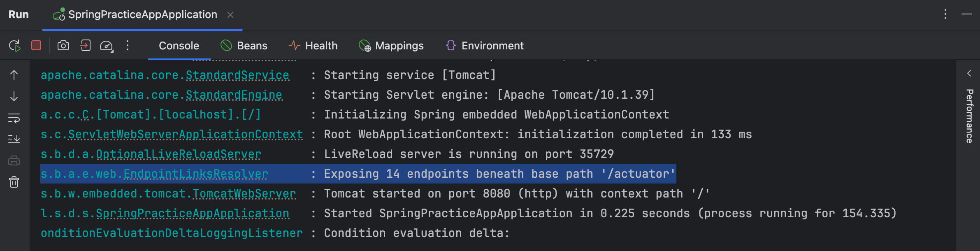The height and width of the screenshot is (251, 980).
Task: Switch to the Console tab
Action: pyautogui.click(x=179, y=46)
